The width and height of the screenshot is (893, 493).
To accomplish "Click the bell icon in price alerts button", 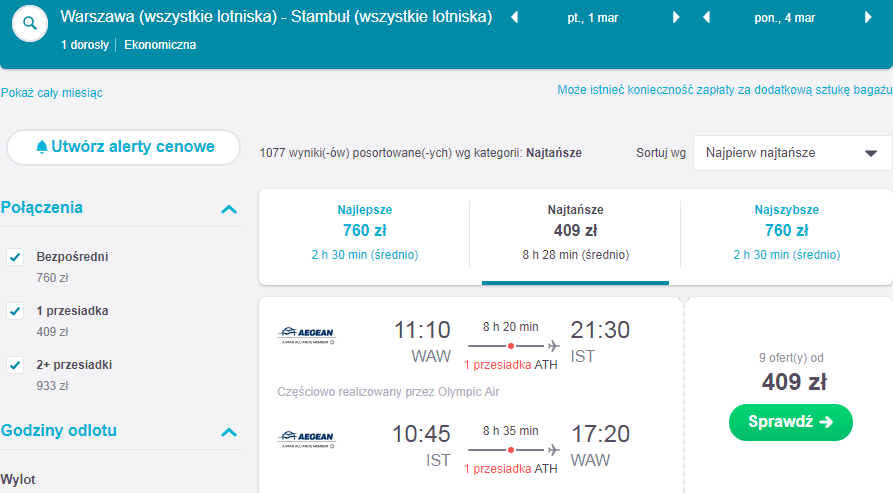I will point(42,147).
